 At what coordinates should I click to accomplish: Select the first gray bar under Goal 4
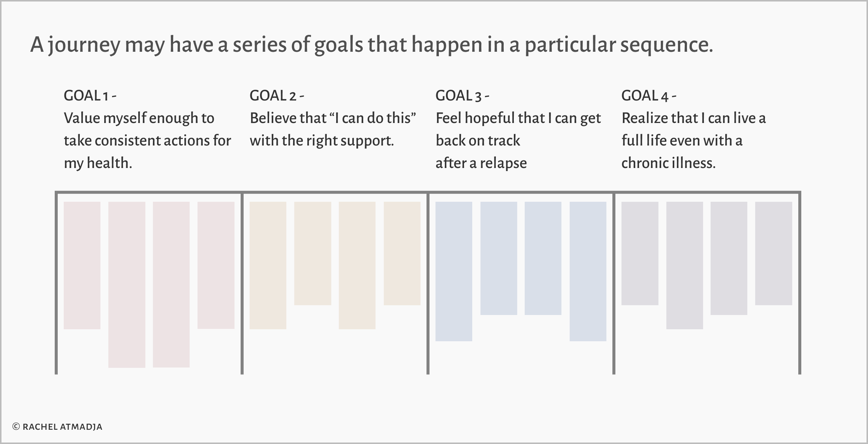640,253
